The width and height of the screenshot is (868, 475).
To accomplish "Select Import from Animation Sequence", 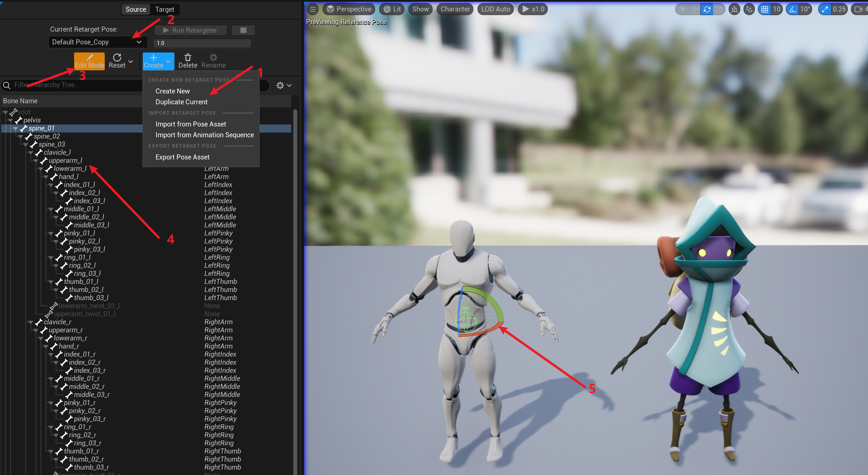I will click(204, 135).
